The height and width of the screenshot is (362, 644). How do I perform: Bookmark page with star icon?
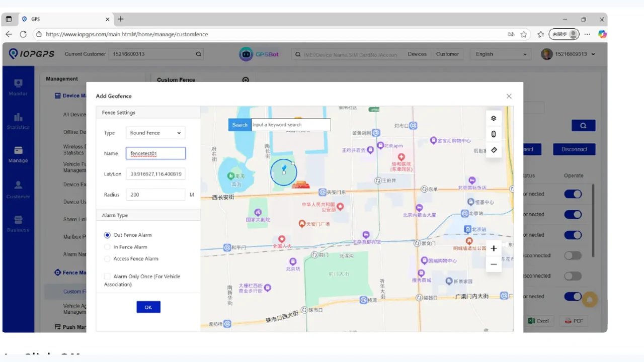pos(524,34)
